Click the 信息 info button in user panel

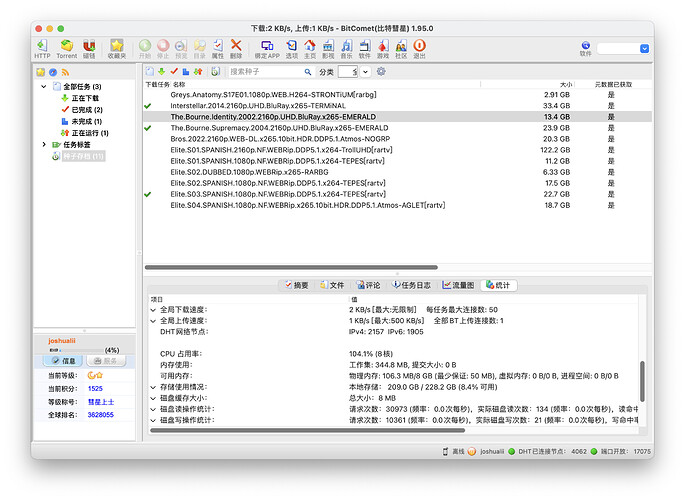(63, 361)
